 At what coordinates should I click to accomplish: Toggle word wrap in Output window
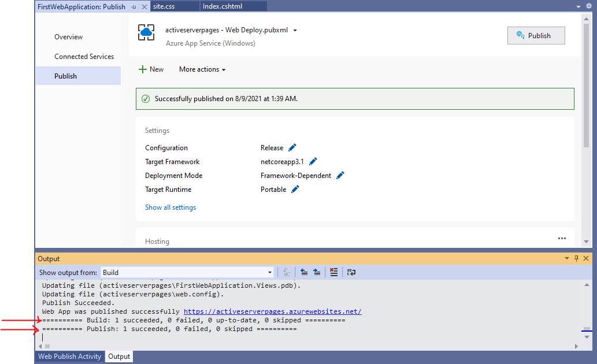pos(351,272)
